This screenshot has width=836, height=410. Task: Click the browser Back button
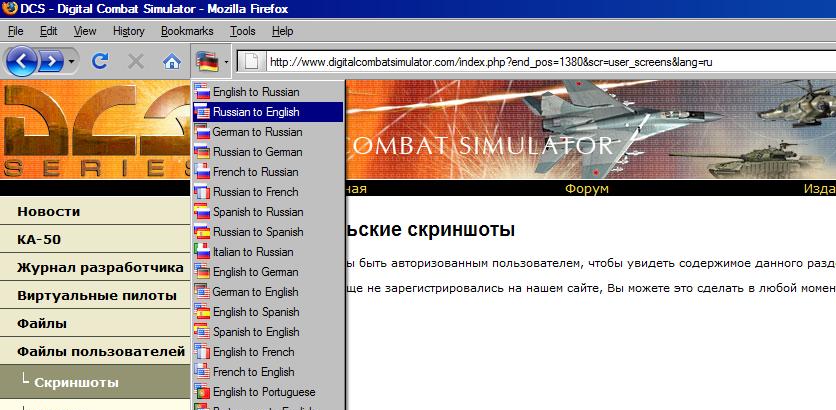[x=22, y=62]
